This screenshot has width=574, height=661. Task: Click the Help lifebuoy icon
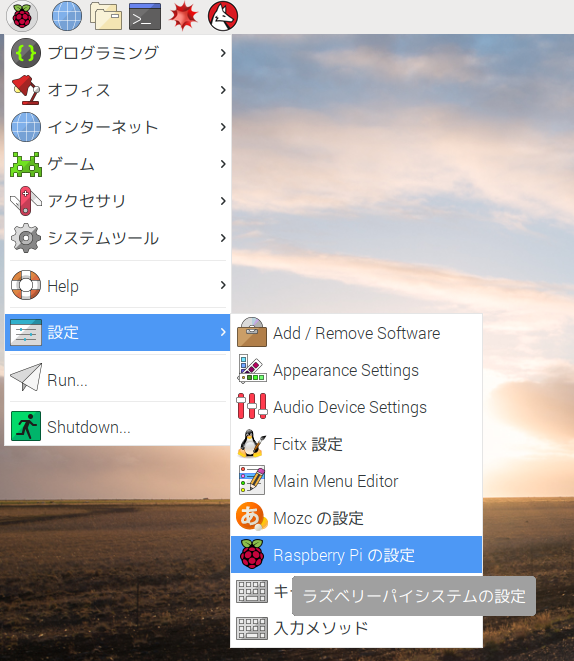point(26,285)
